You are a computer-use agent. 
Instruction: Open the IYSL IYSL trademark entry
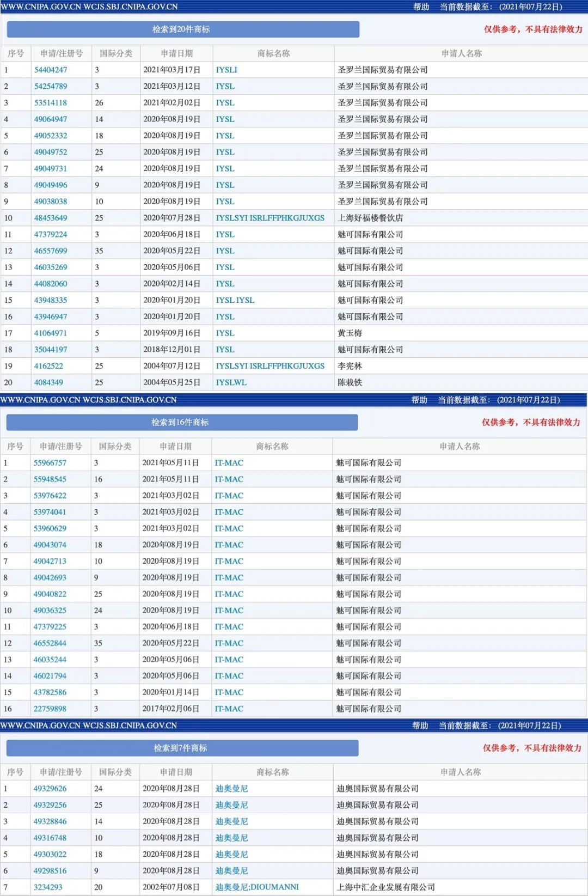coord(235,300)
